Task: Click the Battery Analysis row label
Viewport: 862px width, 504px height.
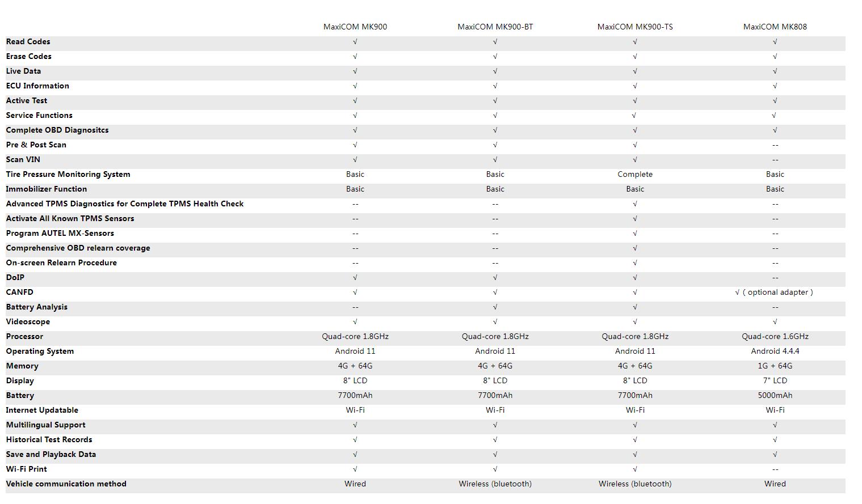Action: tap(37, 307)
